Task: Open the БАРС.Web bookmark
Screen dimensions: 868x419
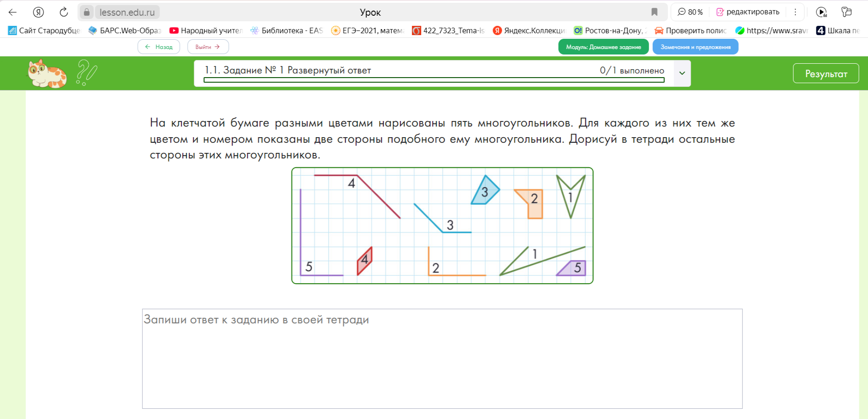Action: pos(125,30)
